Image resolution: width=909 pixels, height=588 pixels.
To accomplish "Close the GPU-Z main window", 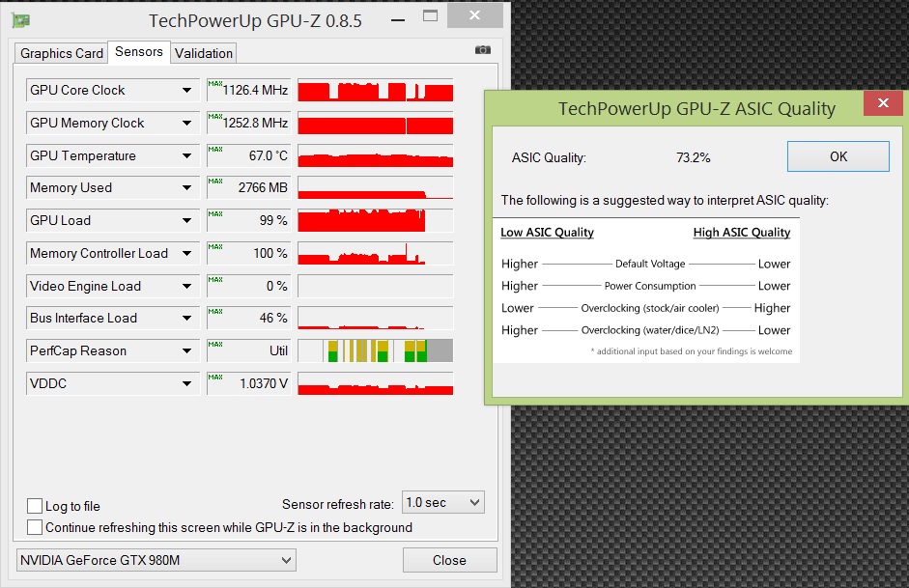I will coord(475,15).
